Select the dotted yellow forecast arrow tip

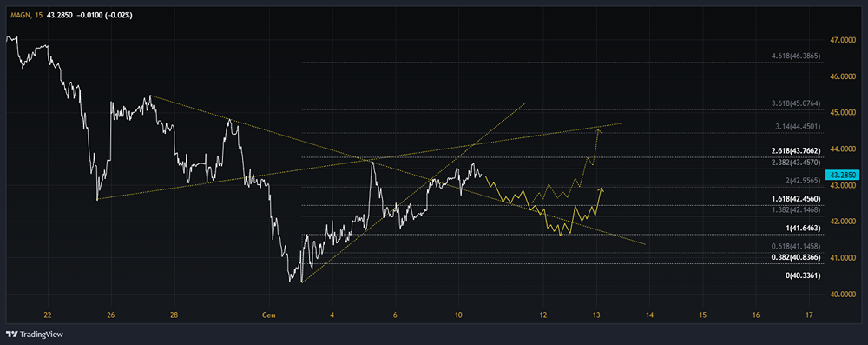point(598,131)
